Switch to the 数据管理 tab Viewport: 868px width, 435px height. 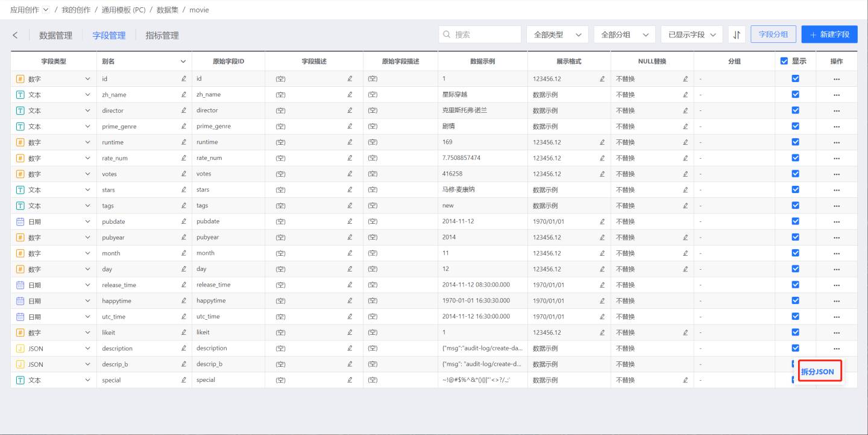click(x=55, y=36)
